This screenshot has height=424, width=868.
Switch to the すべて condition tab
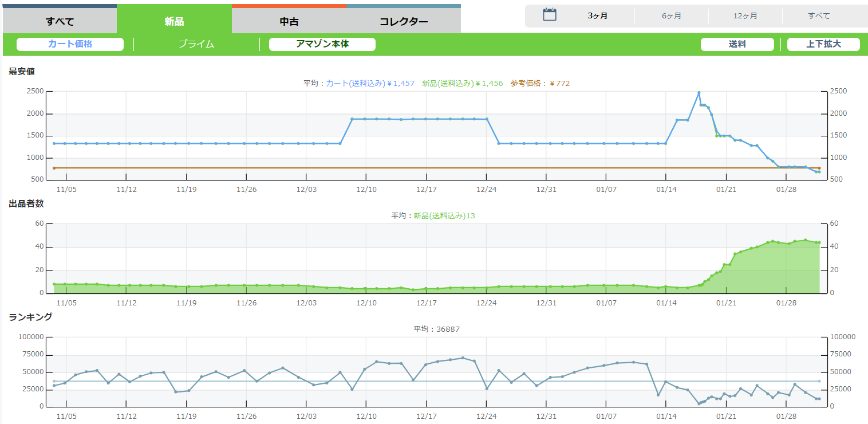tap(60, 22)
